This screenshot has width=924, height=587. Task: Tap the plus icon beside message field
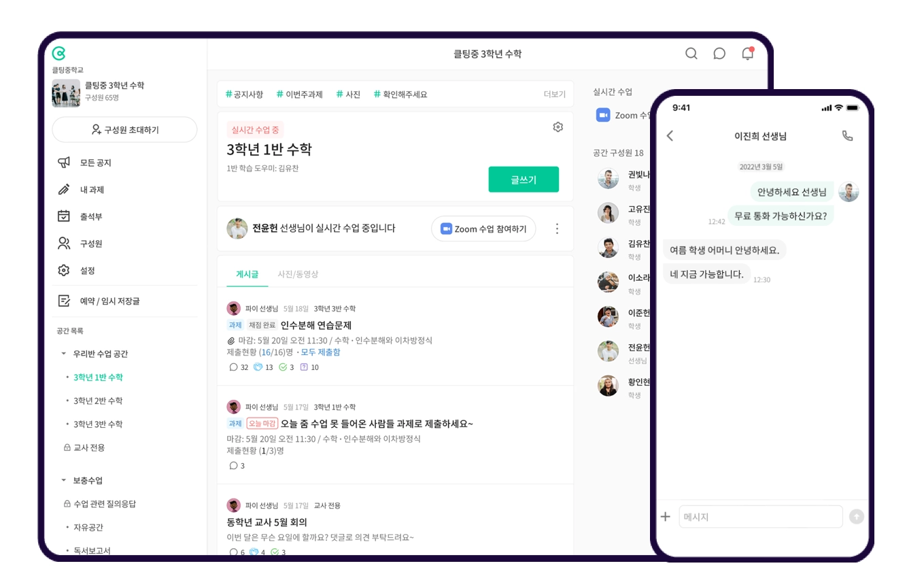point(666,517)
